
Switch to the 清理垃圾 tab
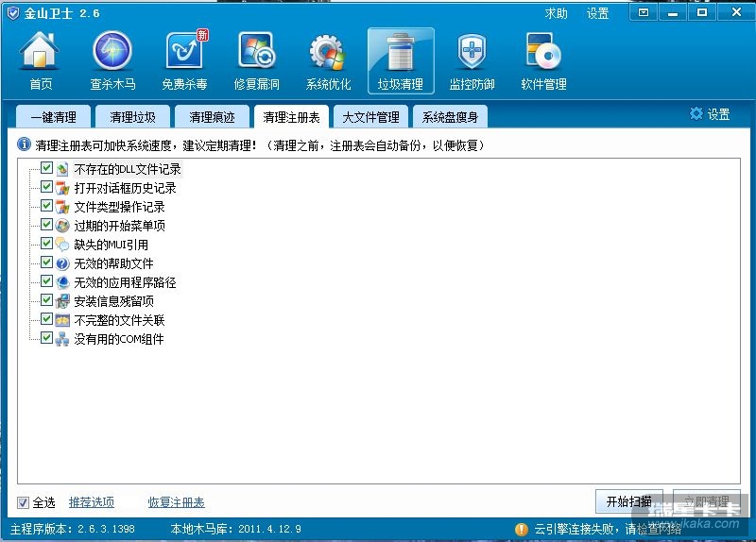(132, 116)
